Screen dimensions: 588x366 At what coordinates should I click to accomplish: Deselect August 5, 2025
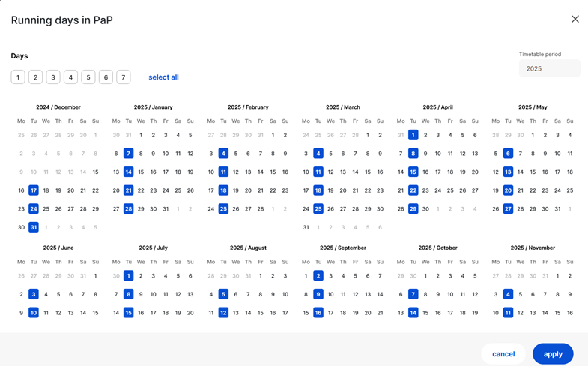[x=223, y=294]
